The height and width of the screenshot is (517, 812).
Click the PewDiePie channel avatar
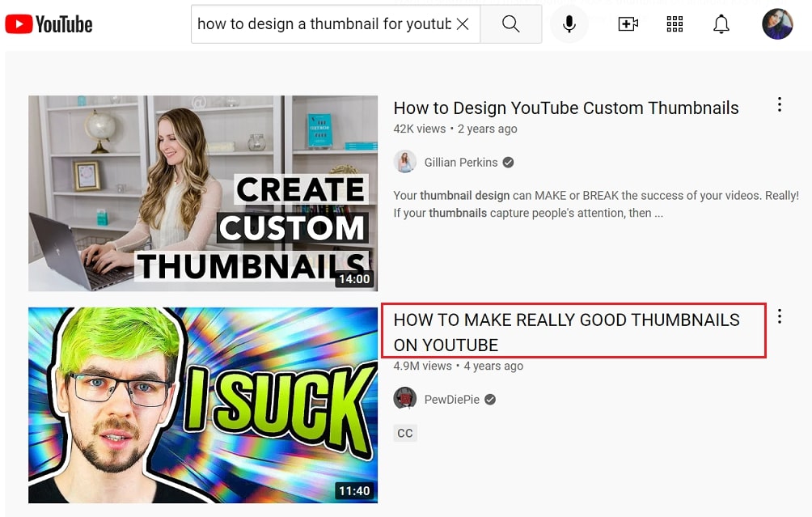(405, 399)
